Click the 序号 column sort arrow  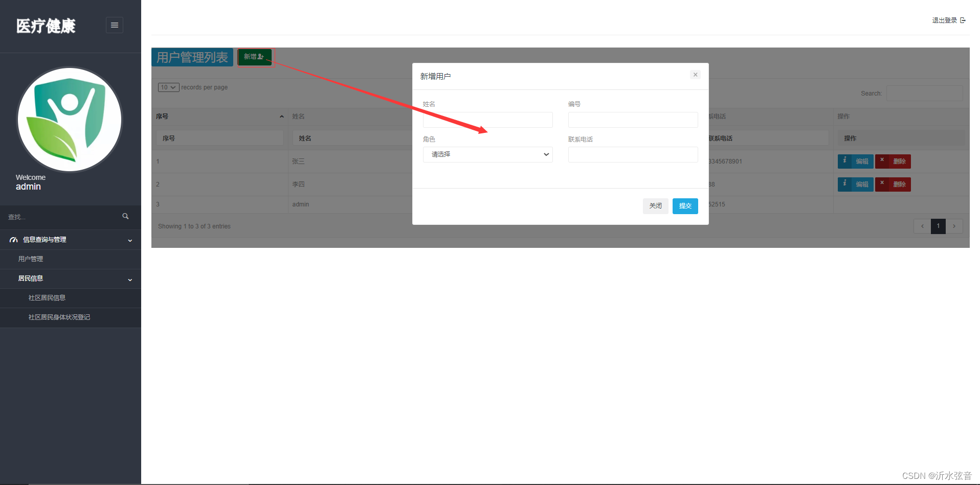point(281,117)
